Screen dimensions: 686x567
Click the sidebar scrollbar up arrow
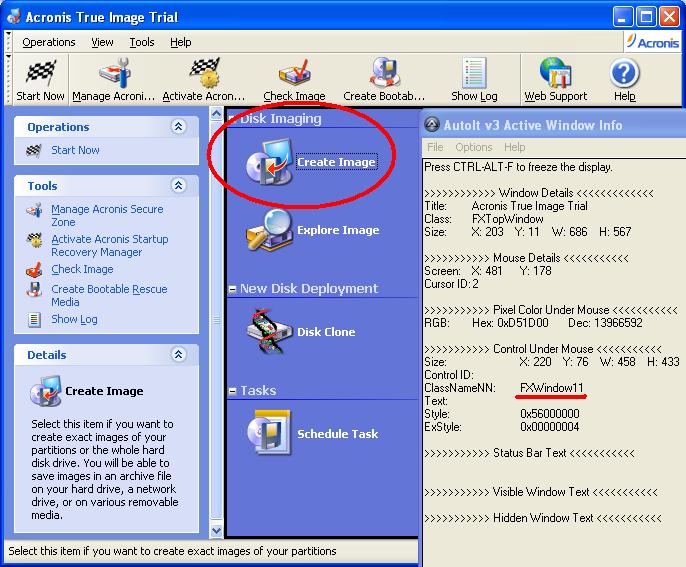[x=216, y=114]
